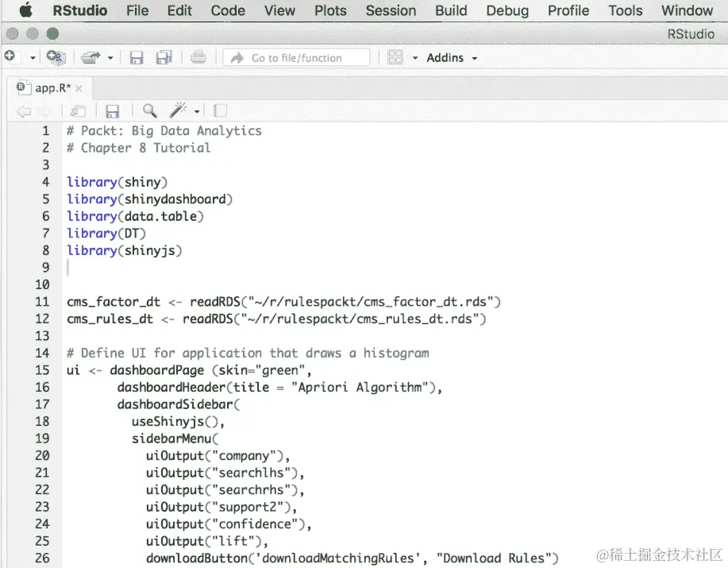The width and height of the screenshot is (728, 568).
Task: Open the Tools menu
Action: (626, 10)
